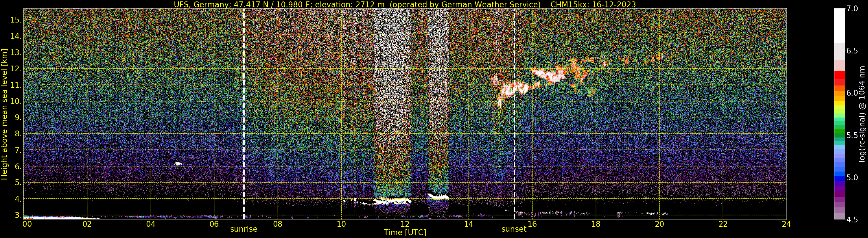Click the time axis tick label '16'
The height and width of the screenshot is (238, 868).
[x=532, y=224]
